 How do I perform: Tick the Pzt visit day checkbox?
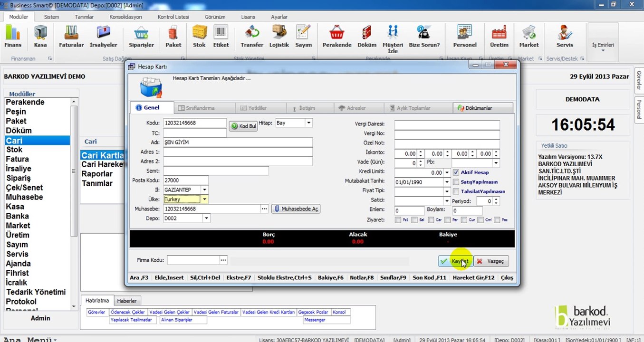coord(398,220)
